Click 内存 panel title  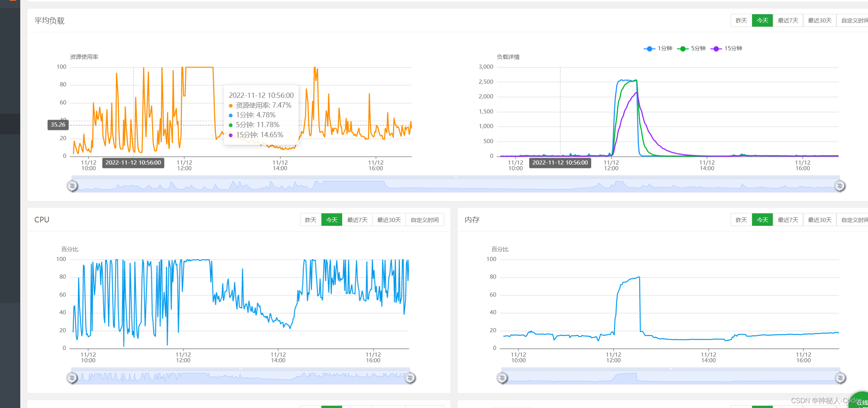[x=472, y=220]
